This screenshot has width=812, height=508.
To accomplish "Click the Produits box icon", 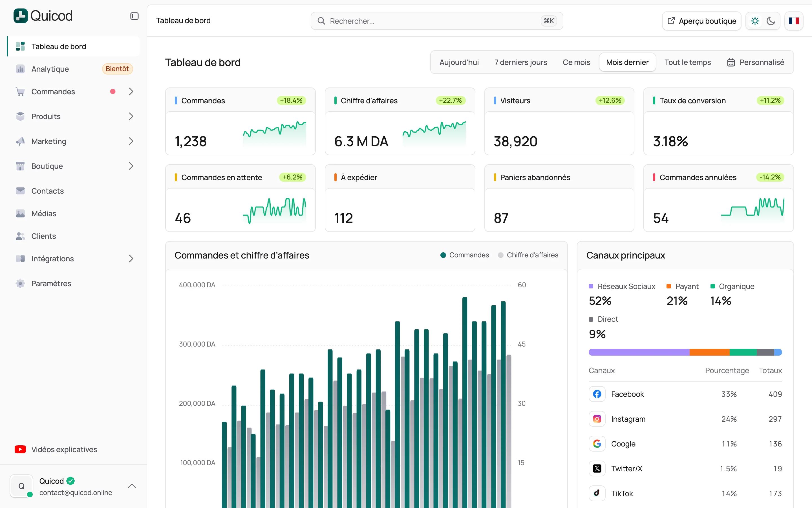I will point(21,116).
